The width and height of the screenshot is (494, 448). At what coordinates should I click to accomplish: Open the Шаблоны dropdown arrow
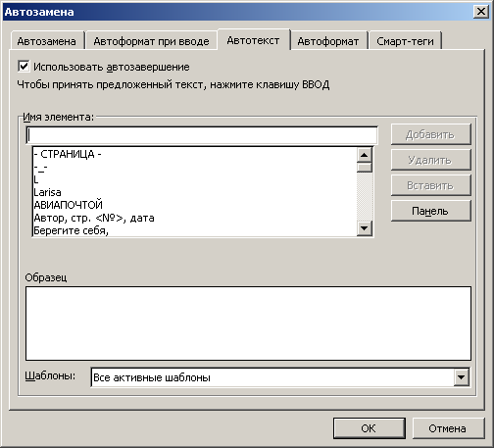pos(461,377)
